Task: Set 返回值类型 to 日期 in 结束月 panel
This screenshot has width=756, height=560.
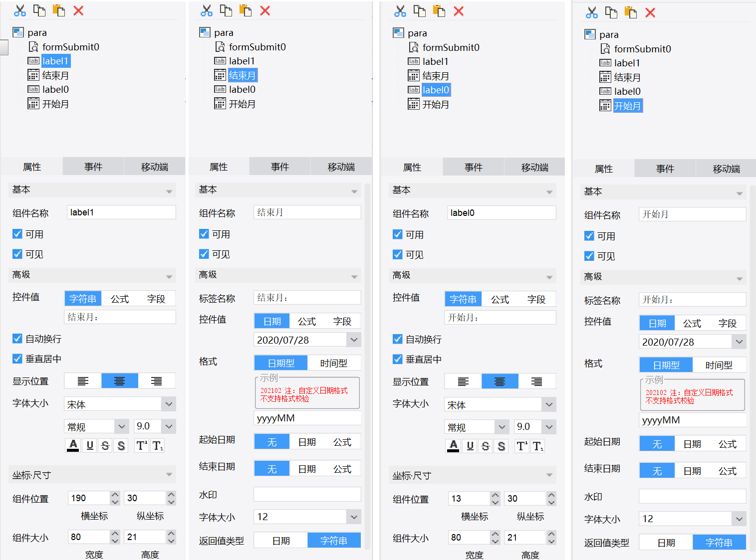Action: [281, 541]
